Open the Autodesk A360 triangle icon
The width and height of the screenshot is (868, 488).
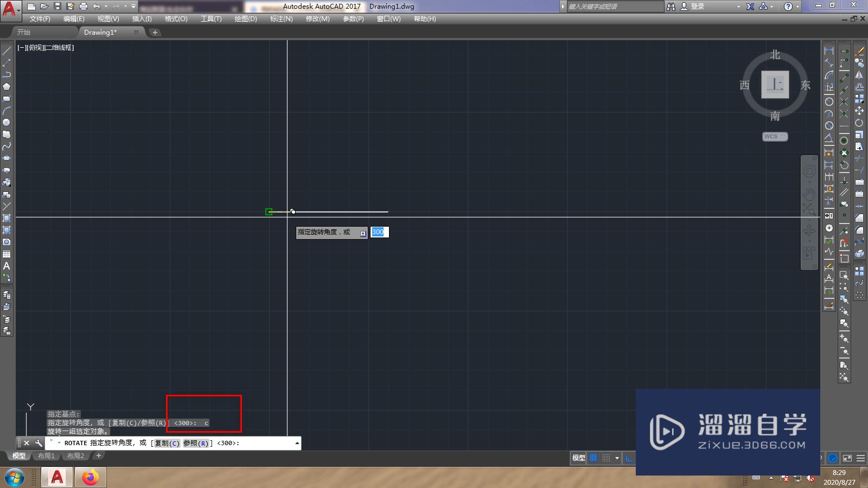click(763, 7)
